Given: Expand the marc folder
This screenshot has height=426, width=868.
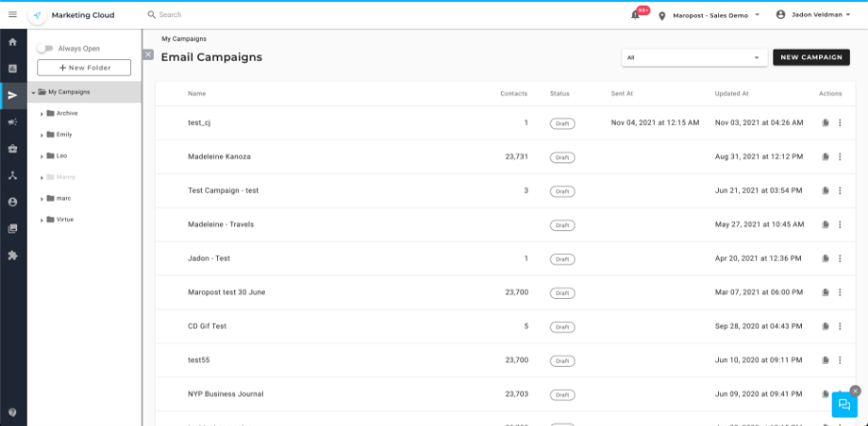Looking at the screenshot, I should (x=42, y=199).
